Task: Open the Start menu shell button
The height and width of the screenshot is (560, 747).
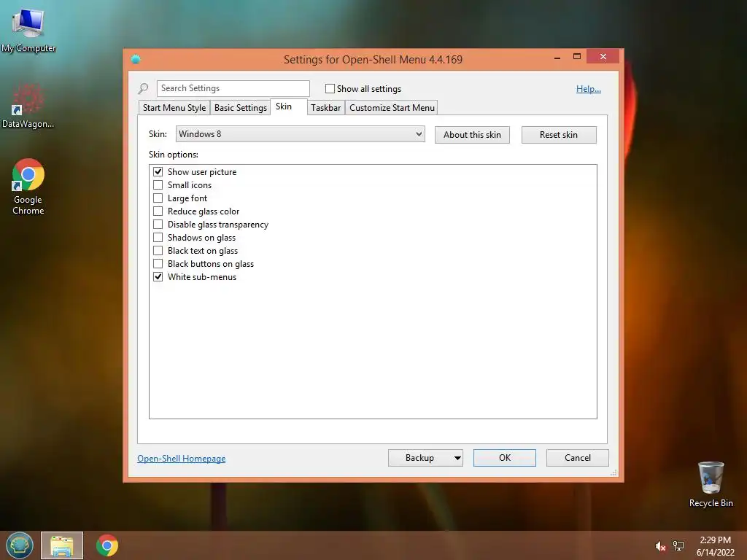Action: pos(20,545)
